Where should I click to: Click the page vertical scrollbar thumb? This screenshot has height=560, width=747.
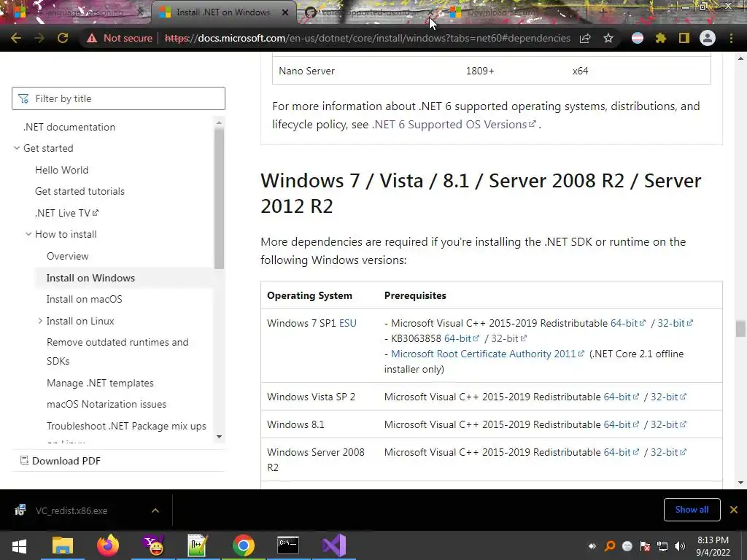pyautogui.click(x=740, y=329)
